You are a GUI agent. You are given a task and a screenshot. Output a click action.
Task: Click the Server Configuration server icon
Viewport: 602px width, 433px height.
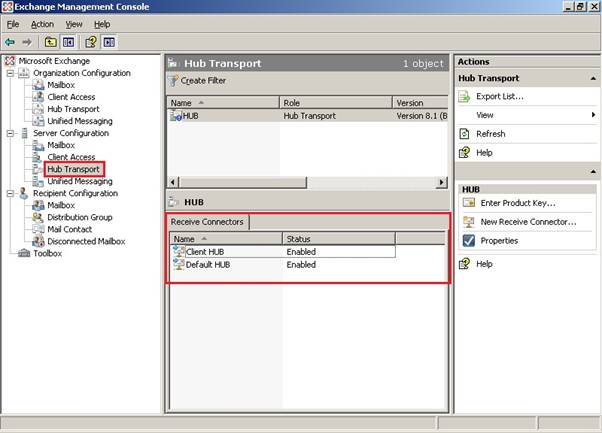pyautogui.click(x=24, y=133)
